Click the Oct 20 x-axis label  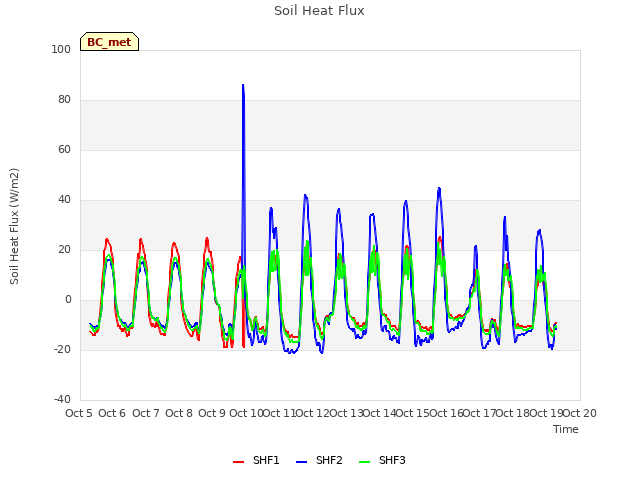tap(580, 413)
